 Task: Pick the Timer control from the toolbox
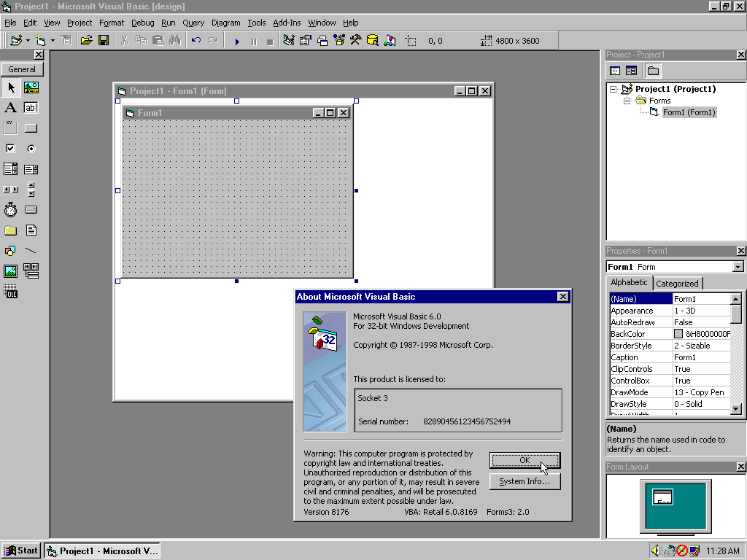[10, 210]
